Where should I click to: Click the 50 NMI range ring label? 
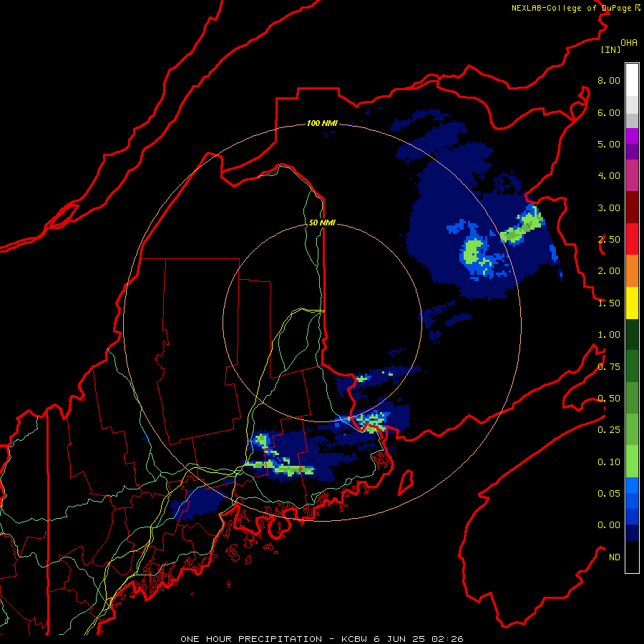point(322,223)
